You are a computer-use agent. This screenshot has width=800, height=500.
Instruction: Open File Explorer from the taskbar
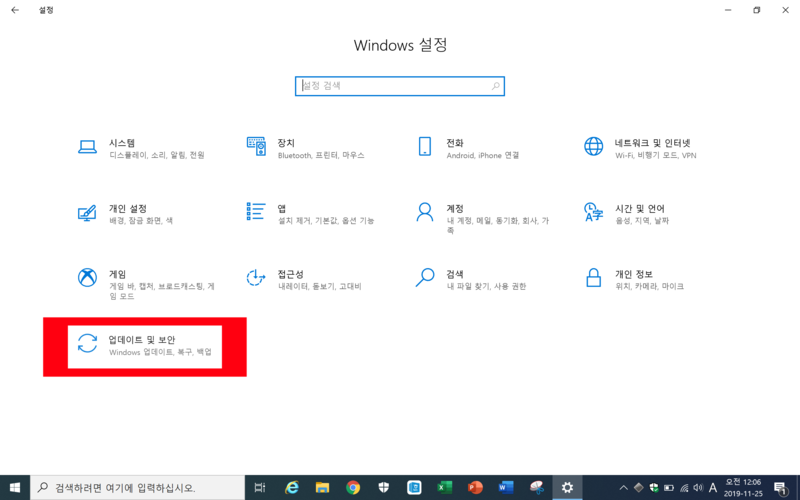pyautogui.click(x=322, y=488)
